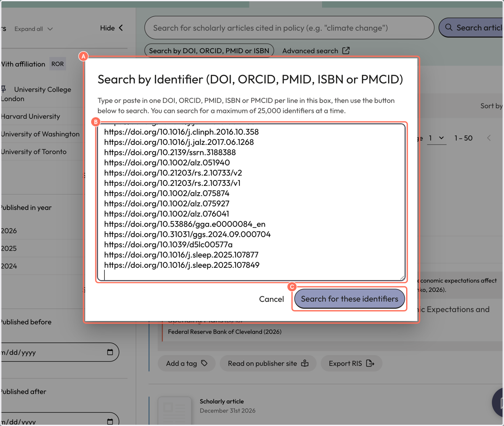Select Harvard University affiliation filter
The width and height of the screenshot is (504, 426).
[30, 116]
